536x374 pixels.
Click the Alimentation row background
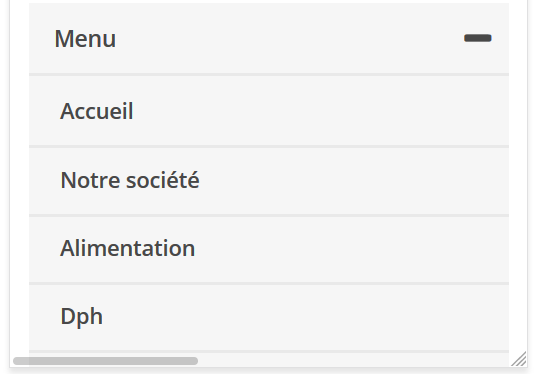tap(269, 250)
